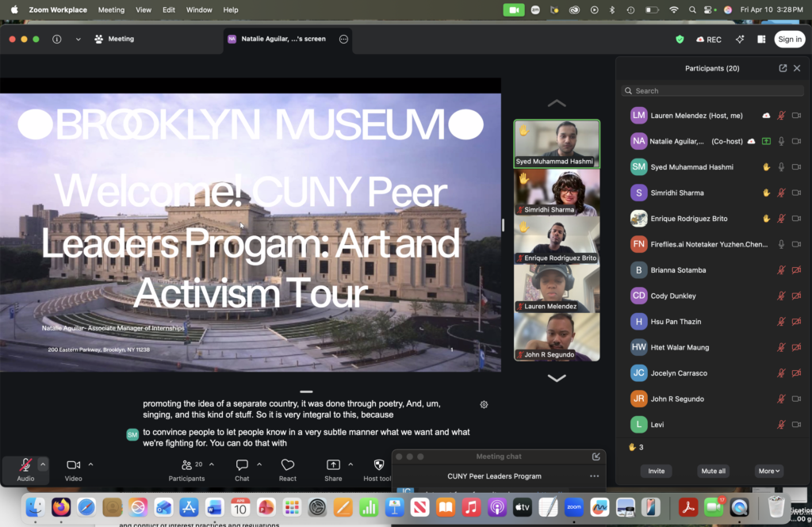812x527 pixels.
Task: Open the React heart icon
Action: (288, 465)
